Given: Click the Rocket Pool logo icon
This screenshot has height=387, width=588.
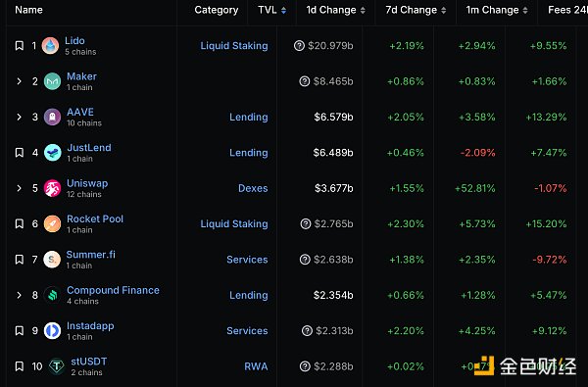Looking at the screenshot, I should click(52, 224).
